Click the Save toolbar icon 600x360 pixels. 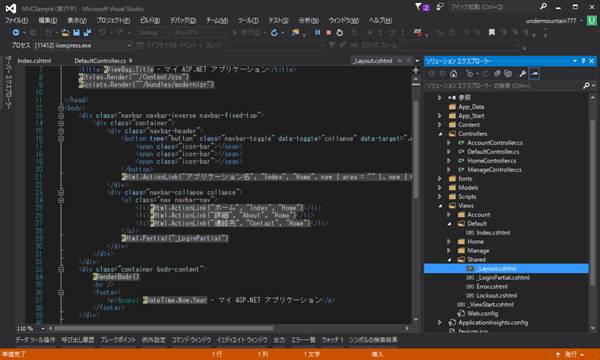[77, 33]
